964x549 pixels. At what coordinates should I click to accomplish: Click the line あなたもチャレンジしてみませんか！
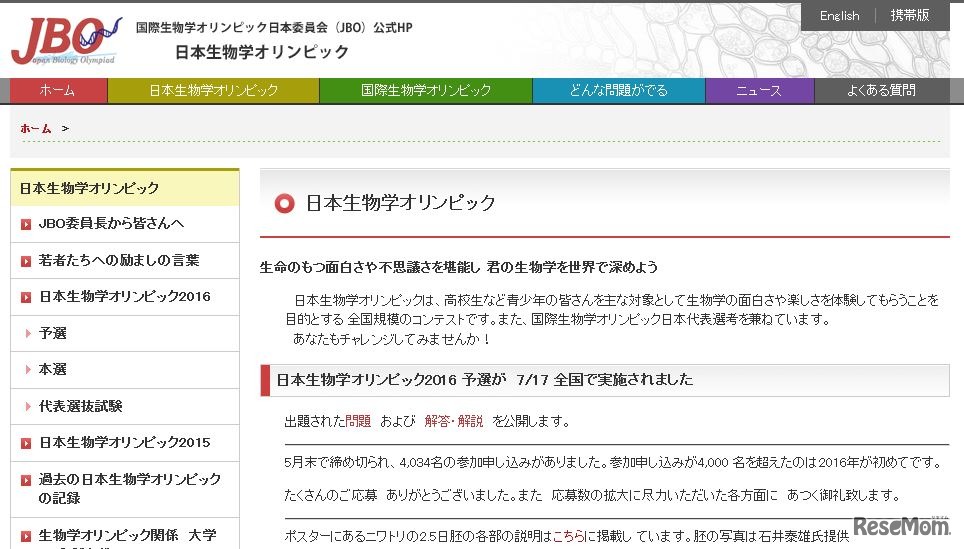click(x=392, y=339)
